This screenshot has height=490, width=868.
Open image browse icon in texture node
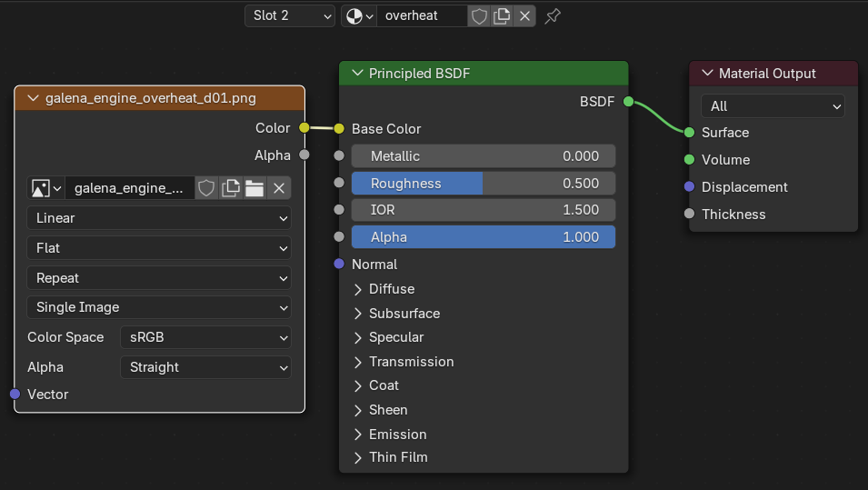coord(45,188)
